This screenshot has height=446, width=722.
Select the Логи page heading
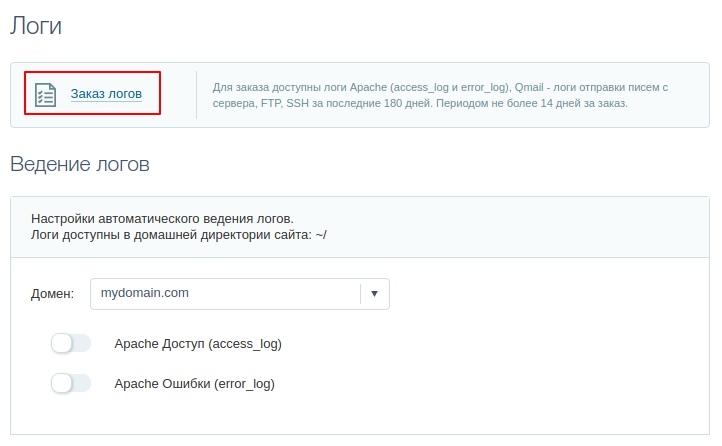[36, 26]
